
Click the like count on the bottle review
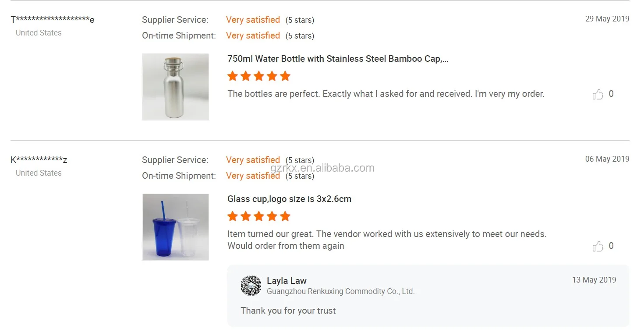611,94
